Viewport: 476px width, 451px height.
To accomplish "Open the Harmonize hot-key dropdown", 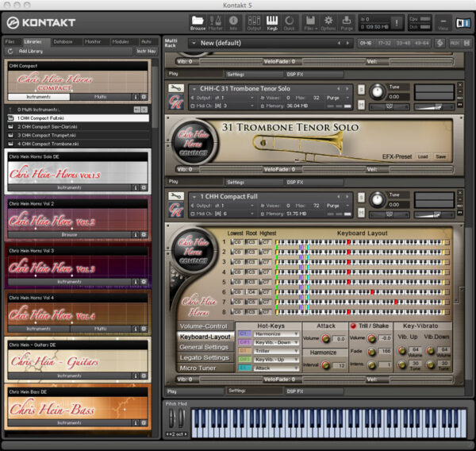I will (276, 334).
